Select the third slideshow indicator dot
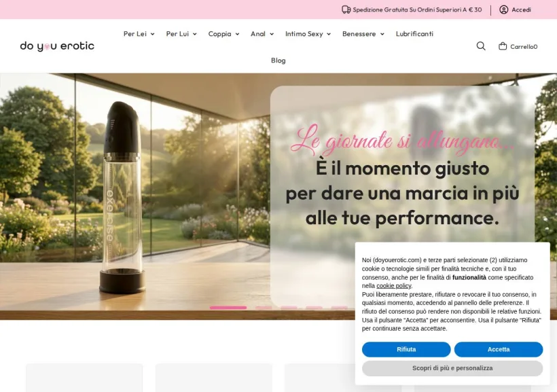This screenshot has width=557, height=392. click(289, 308)
